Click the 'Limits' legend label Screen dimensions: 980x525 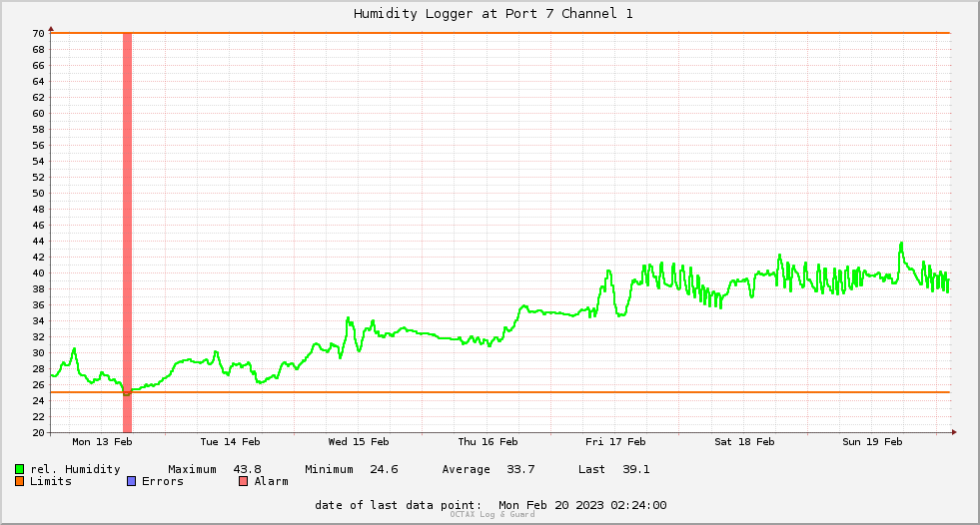[51, 481]
